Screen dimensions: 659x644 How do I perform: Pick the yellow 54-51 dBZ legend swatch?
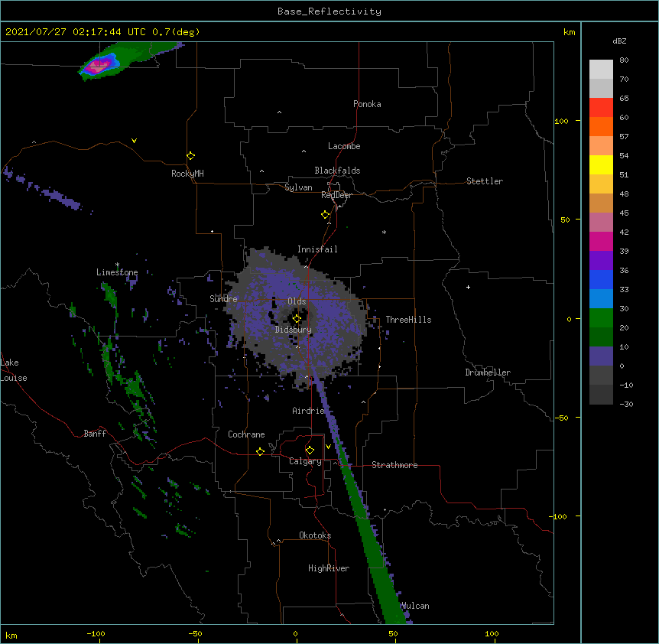(601, 164)
